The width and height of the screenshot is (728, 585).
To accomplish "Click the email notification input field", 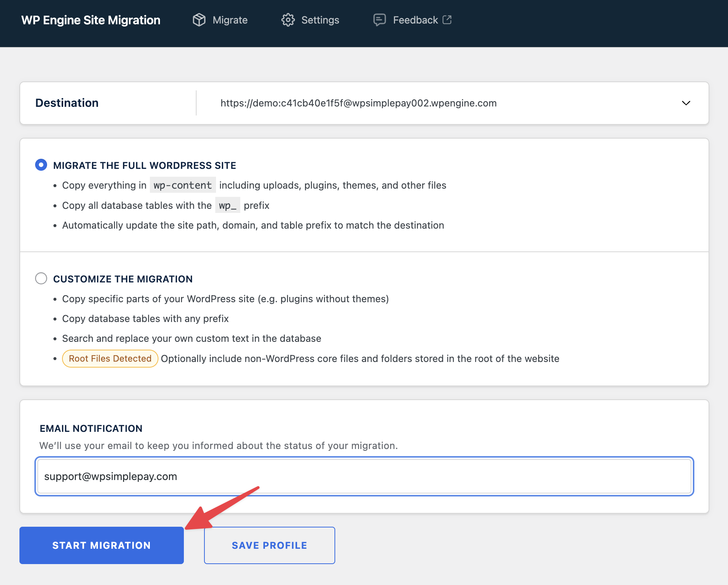I will (364, 476).
